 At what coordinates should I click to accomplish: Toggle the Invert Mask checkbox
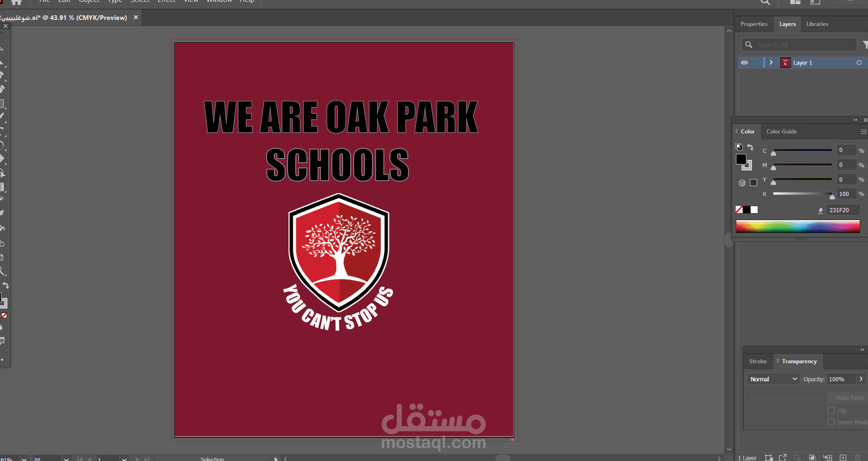tap(831, 422)
